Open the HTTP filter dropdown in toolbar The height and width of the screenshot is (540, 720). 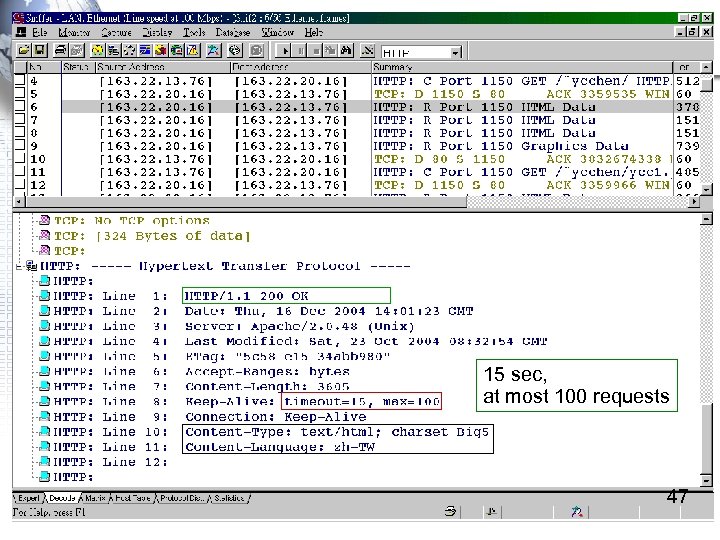tap(455, 52)
